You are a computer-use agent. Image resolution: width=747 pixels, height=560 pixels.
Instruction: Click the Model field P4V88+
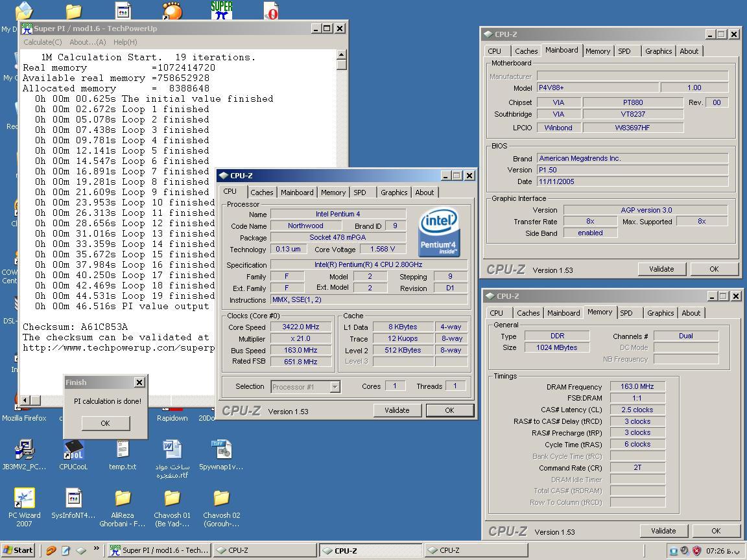(598, 87)
